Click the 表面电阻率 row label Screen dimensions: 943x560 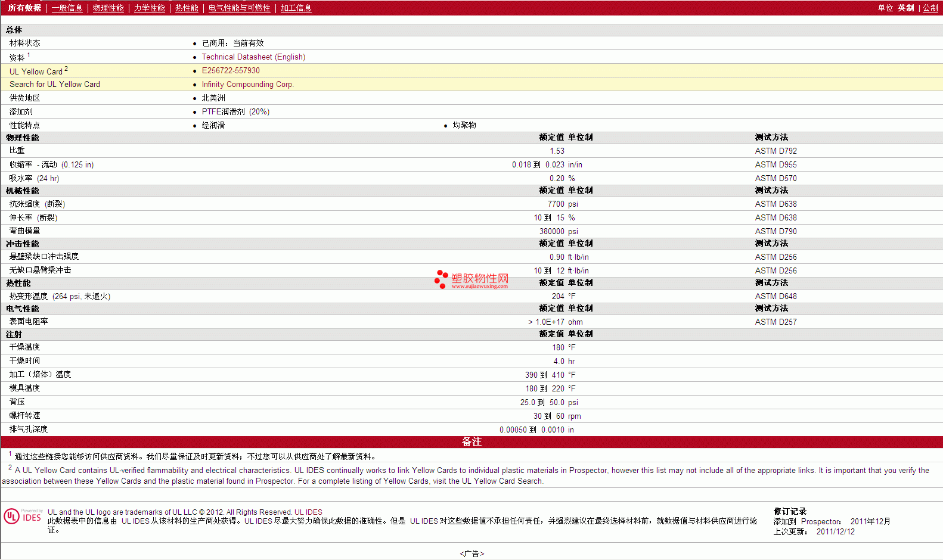tap(29, 321)
